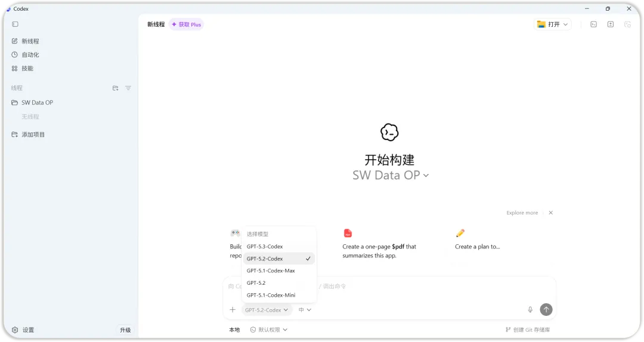Click the filter icon beside 线程

pos(128,88)
